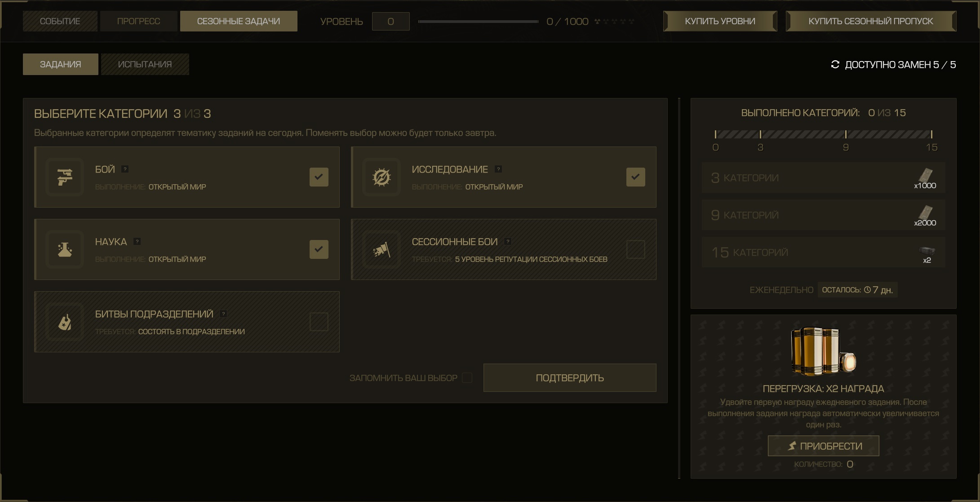Image resolution: width=980 pixels, height=502 pixels.
Task: Enable Запомнить ваш выбор checkbox
Action: [467, 378]
